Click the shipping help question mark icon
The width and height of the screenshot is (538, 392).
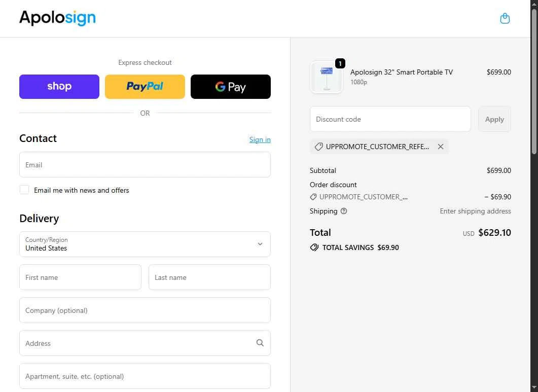click(343, 211)
